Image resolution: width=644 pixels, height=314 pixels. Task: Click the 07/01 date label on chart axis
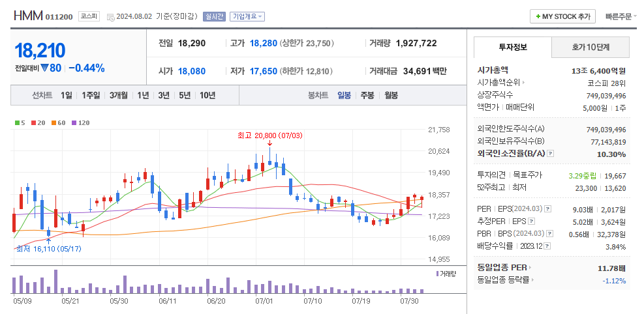[x=263, y=301]
